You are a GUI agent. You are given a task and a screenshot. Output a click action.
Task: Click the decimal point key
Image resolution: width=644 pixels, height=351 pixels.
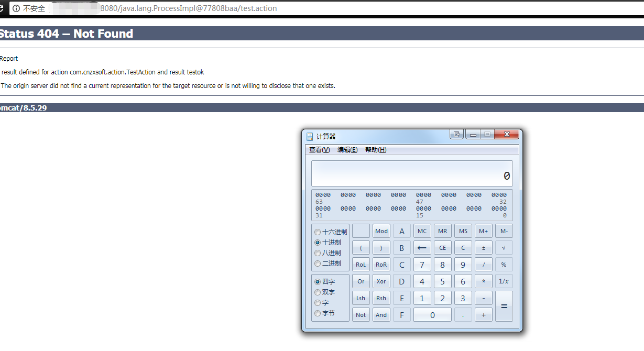(463, 315)
